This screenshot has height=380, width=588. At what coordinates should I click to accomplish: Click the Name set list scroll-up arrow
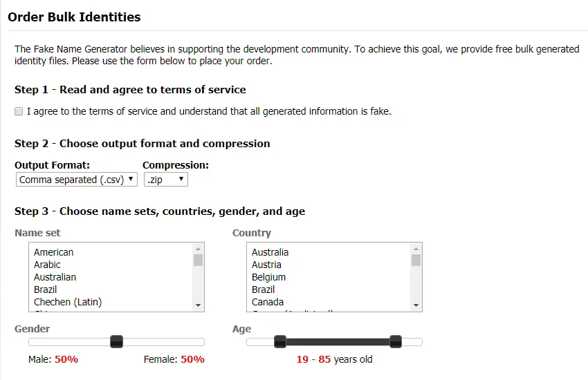click(x=198, y=249)
